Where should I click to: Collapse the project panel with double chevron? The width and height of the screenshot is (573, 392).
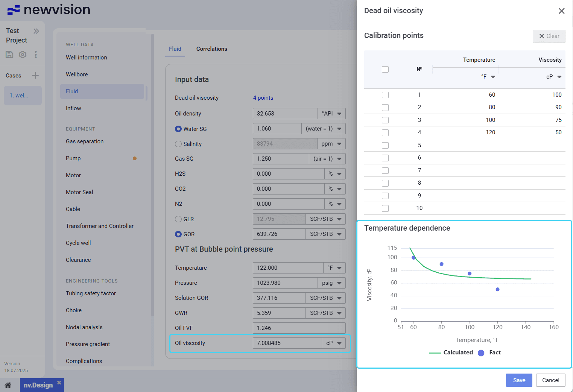coord(36,31)
